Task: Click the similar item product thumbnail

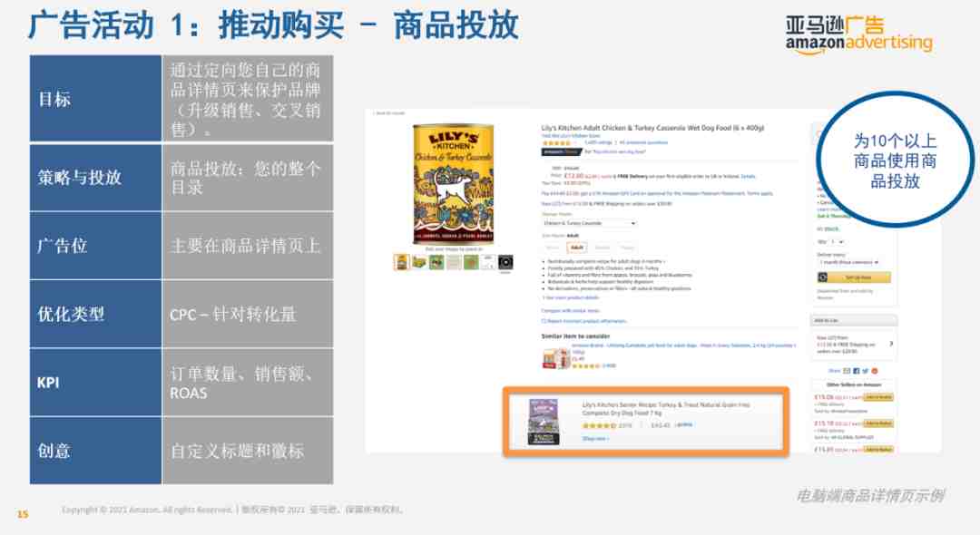Action: pos(555,358)
